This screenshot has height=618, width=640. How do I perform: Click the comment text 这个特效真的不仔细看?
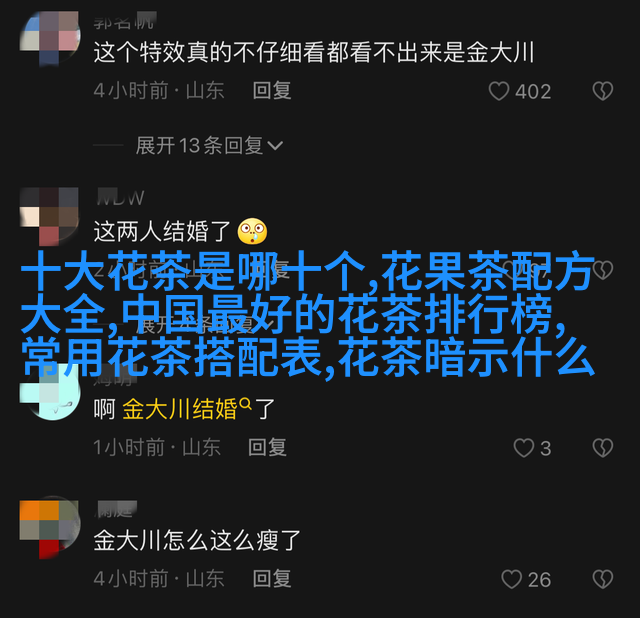click(x=209, y=52)
